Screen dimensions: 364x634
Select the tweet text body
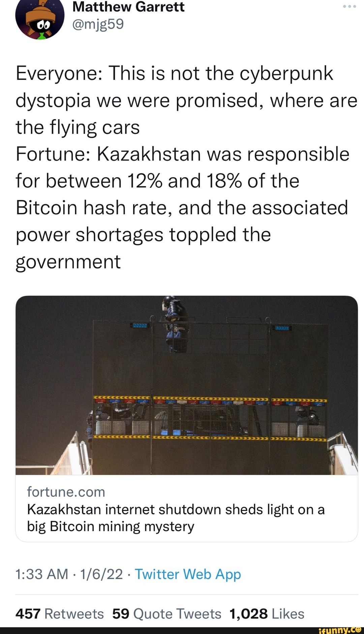[182, 165]
